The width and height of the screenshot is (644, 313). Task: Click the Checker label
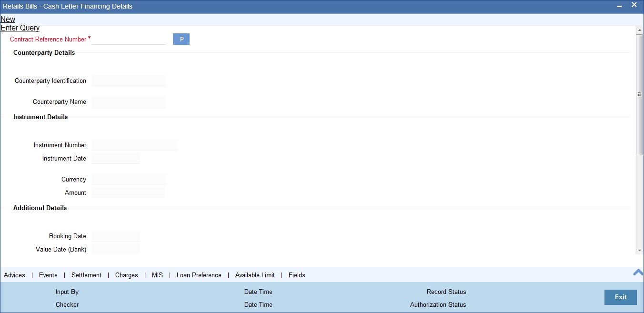click(67, 304)
